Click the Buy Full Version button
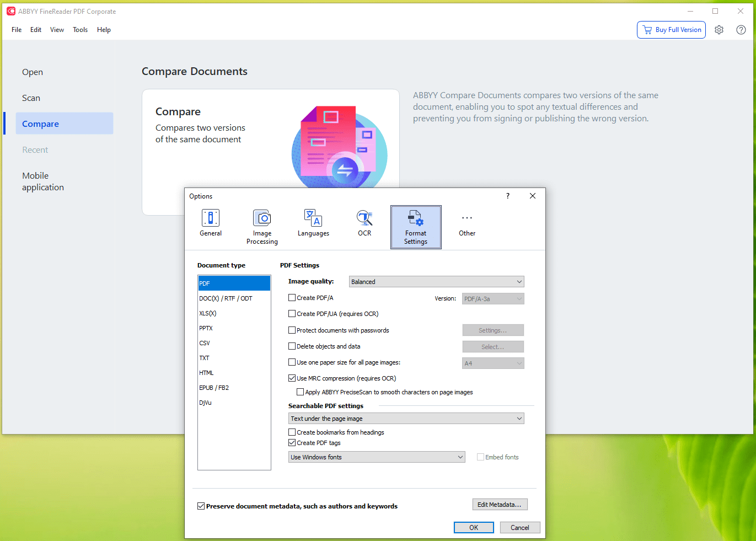Image resolution: width=756 pixels, height=541 pixels. click(671, 30)
